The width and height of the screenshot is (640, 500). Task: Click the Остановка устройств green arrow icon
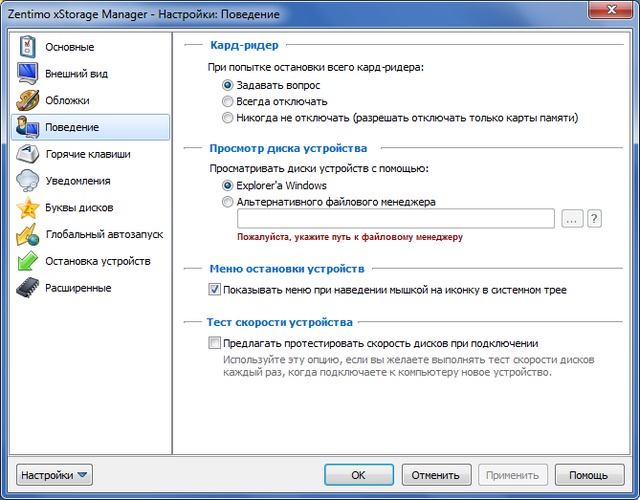point(27,261)
